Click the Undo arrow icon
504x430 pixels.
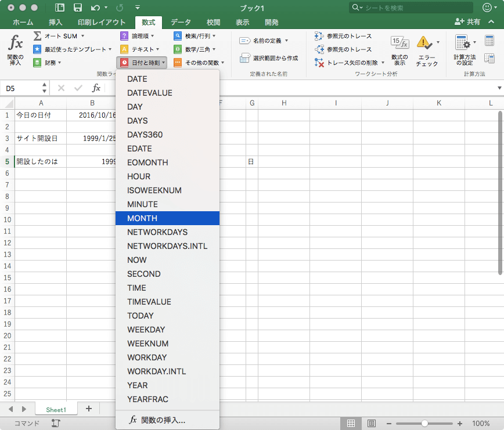95,8
